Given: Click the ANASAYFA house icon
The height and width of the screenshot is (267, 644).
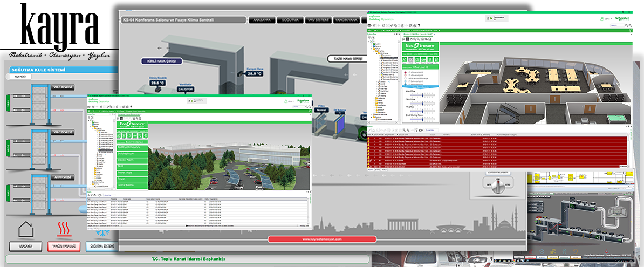Looking at the screenshot, I should coord(25,230).
